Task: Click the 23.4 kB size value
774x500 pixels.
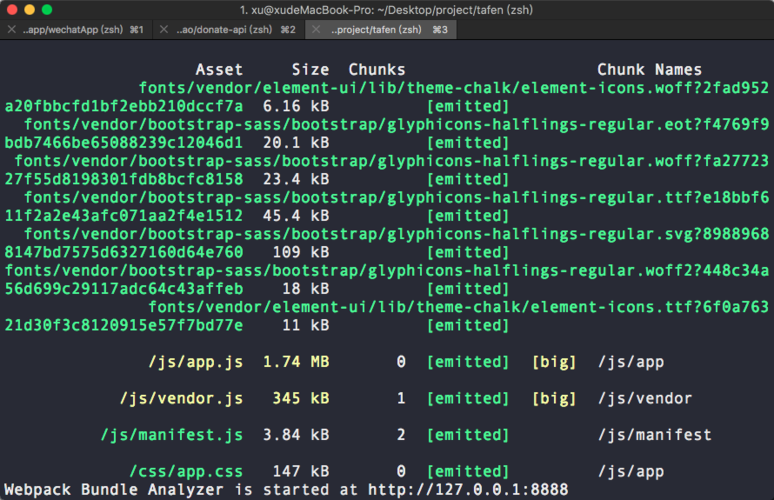Action: tap(296, 180)
